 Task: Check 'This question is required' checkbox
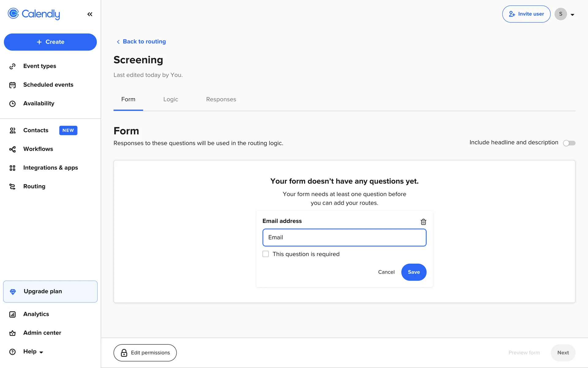pos(266,254)
